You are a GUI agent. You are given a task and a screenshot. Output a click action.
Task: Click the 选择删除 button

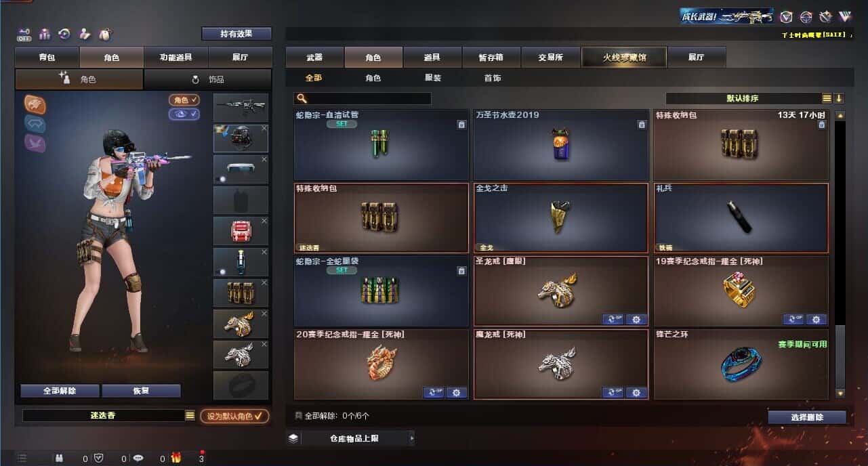(x=807, y=417)
